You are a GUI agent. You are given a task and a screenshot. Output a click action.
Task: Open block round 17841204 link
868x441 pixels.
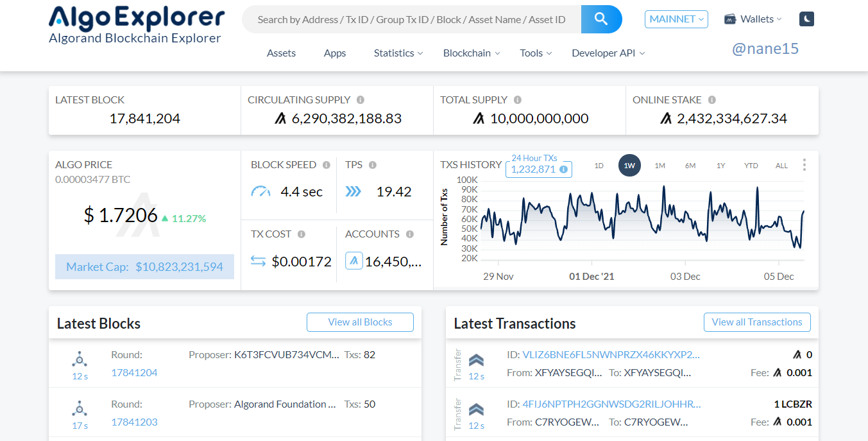[x=134, y=372]
